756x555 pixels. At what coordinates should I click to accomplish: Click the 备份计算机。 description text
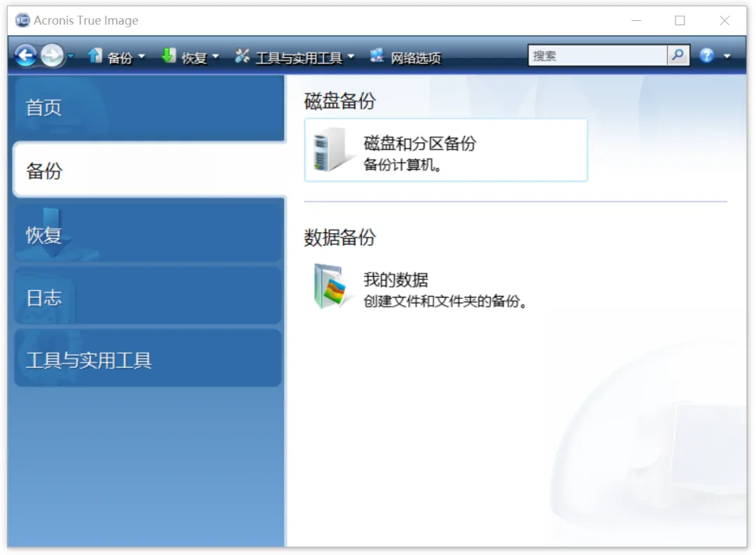(402, 165)
